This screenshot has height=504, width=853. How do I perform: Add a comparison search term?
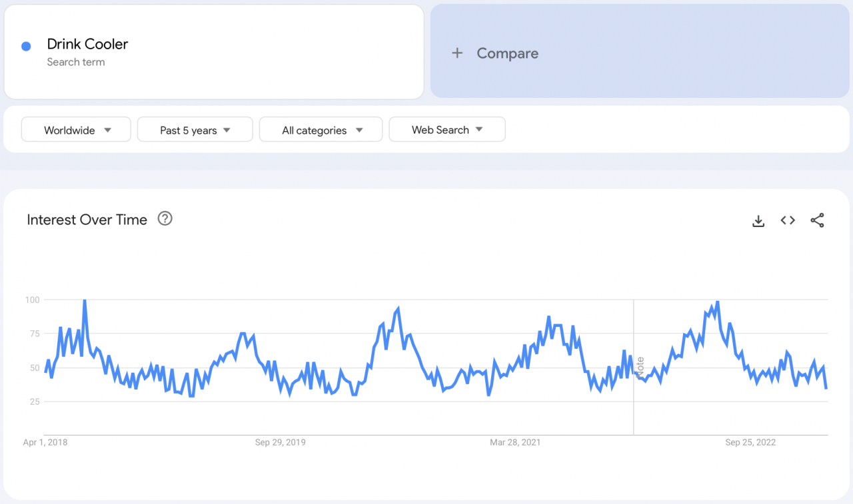tap(507, 53)
